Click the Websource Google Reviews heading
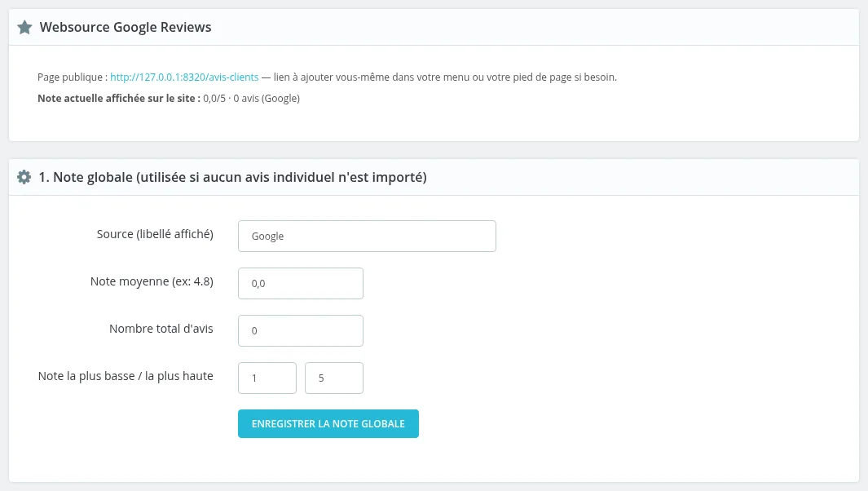 (x=126, y=27)
